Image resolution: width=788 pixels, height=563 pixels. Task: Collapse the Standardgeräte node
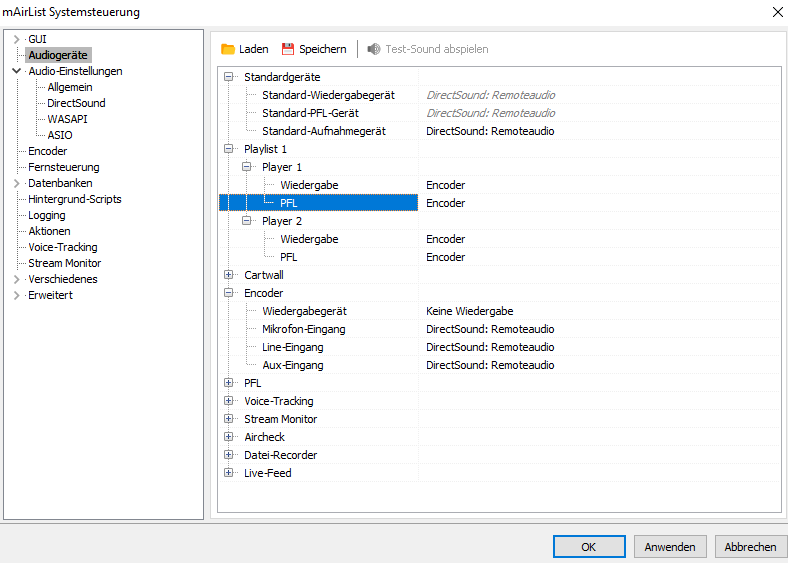click(x=229, y=77)
